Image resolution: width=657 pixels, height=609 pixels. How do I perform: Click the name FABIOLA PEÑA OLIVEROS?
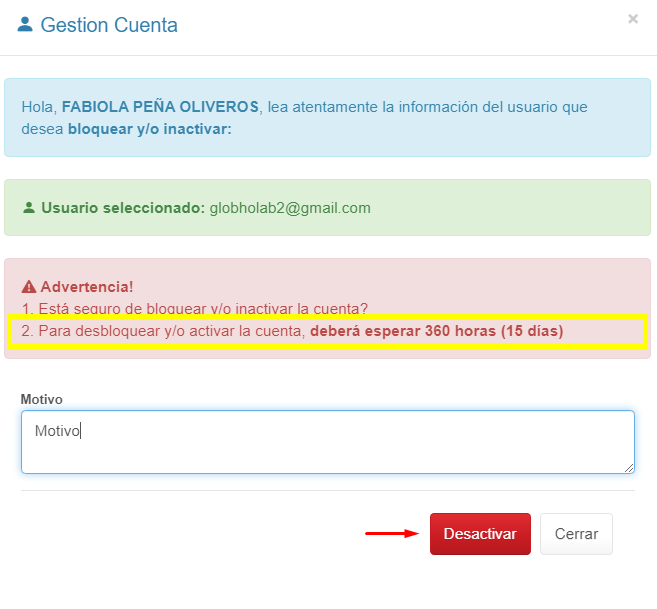pyautogui.click(x=160, y=107)
